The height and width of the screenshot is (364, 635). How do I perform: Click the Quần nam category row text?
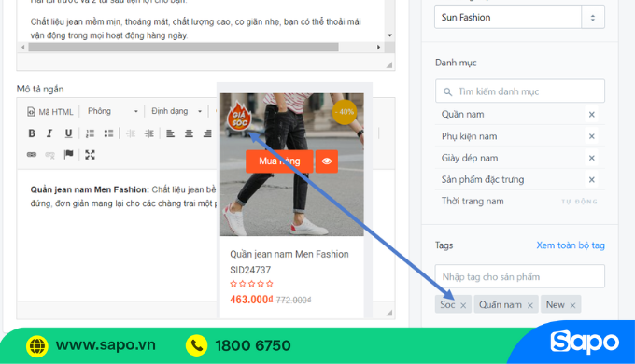[462, 115]
